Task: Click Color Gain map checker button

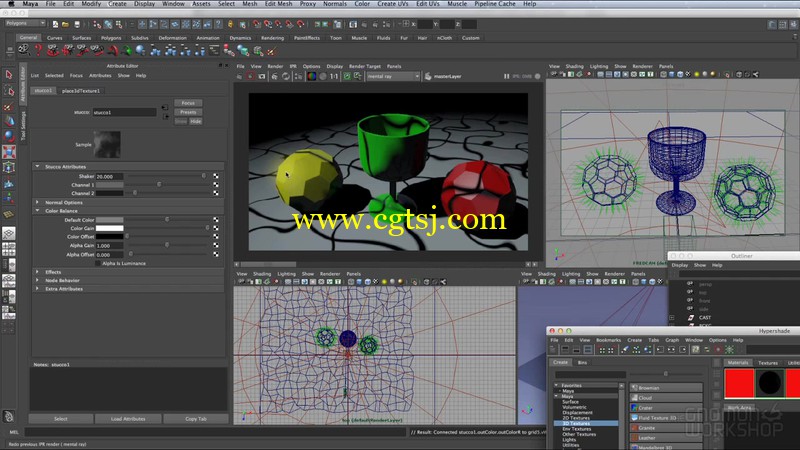Action: pos(216,228)
